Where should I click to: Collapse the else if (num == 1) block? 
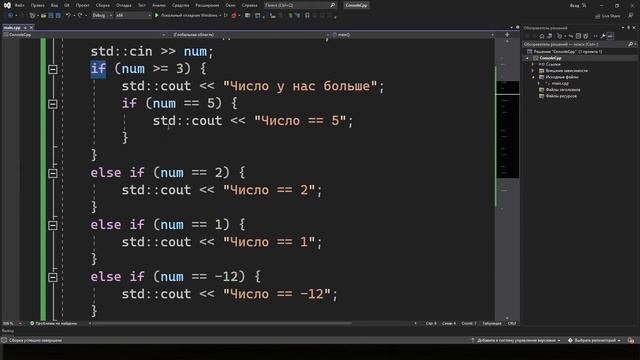tap(53, 225)
